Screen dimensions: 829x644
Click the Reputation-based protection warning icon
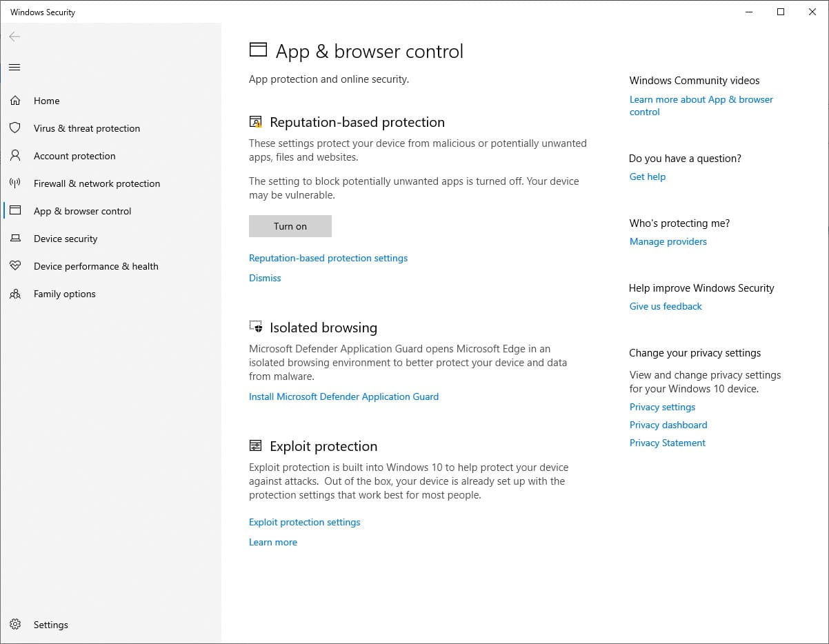point(256,122)
